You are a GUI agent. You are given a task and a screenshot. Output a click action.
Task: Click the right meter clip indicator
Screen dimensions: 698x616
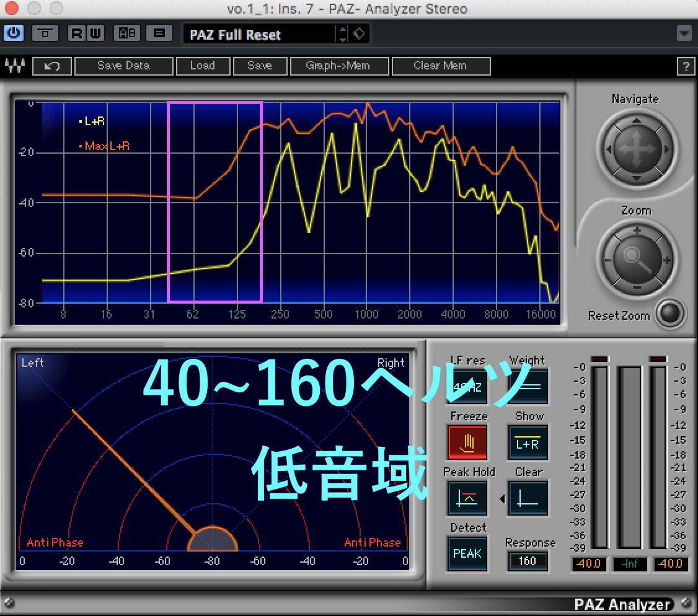tap(658, 359)
